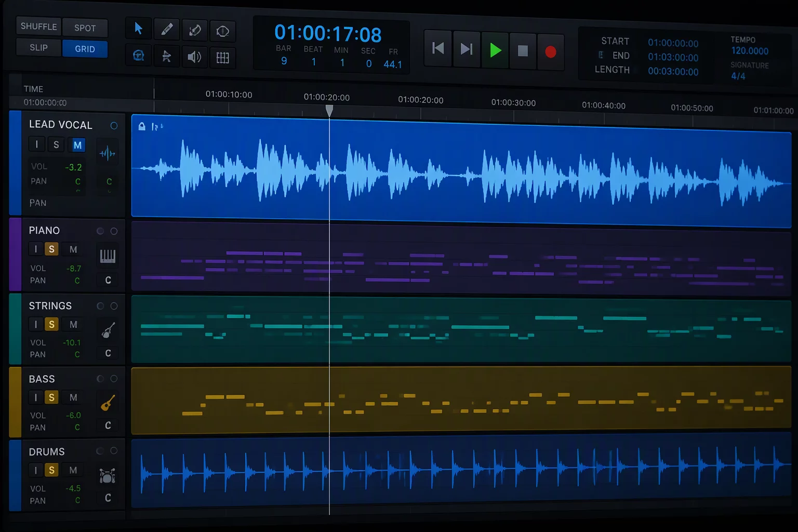Skip to the end with the forward button

tap(467, 49)
